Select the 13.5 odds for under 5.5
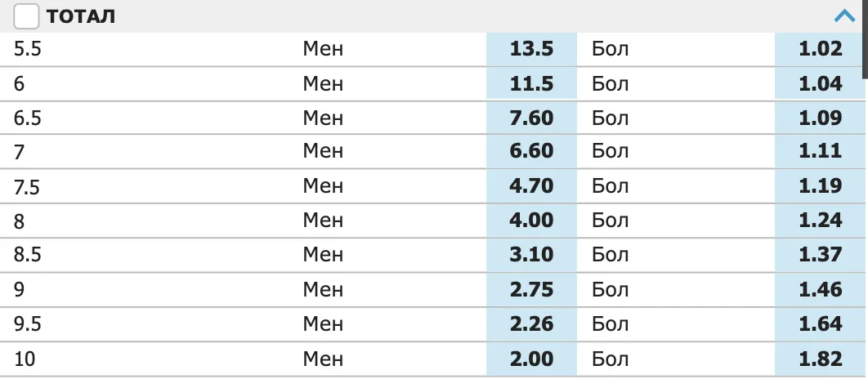 click(531, 49)
